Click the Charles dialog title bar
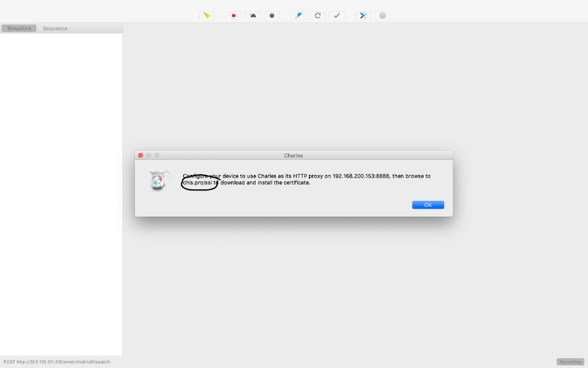This screenshot has width=588, height=368. coord(293,155)
